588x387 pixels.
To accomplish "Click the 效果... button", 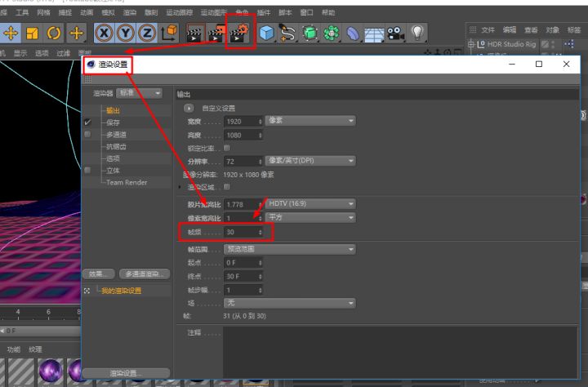I will (x=98, y=274).
